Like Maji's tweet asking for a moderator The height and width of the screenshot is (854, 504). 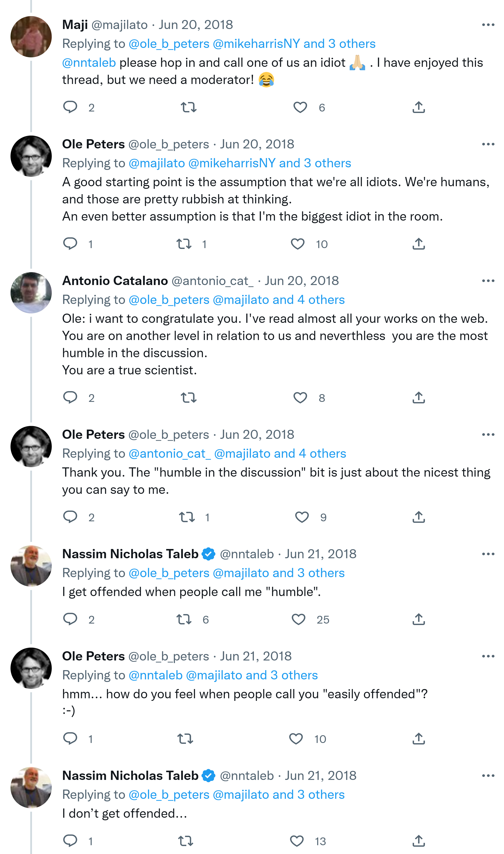pos(300,107)
